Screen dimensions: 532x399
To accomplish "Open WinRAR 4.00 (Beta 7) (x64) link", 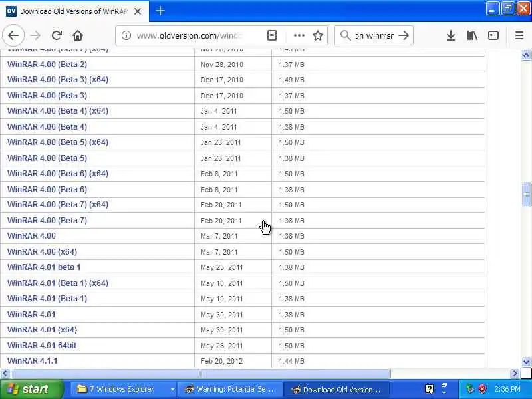I will point(58,205).
